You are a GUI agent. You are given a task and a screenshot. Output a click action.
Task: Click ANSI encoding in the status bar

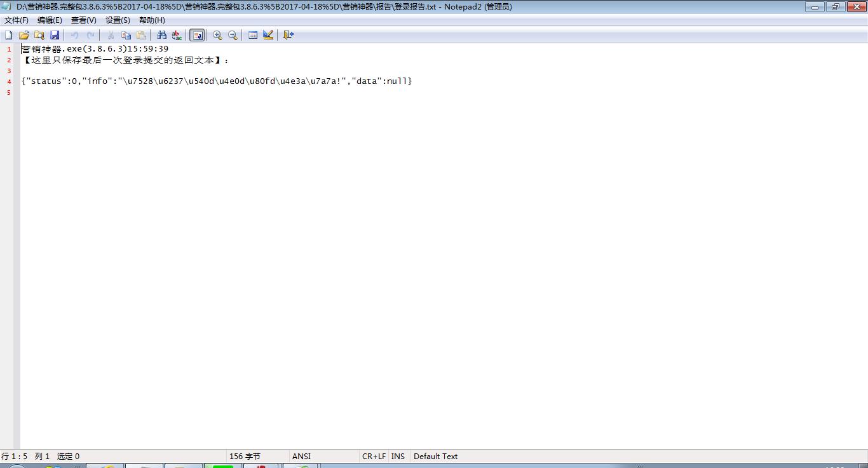(x=301, y=456)
